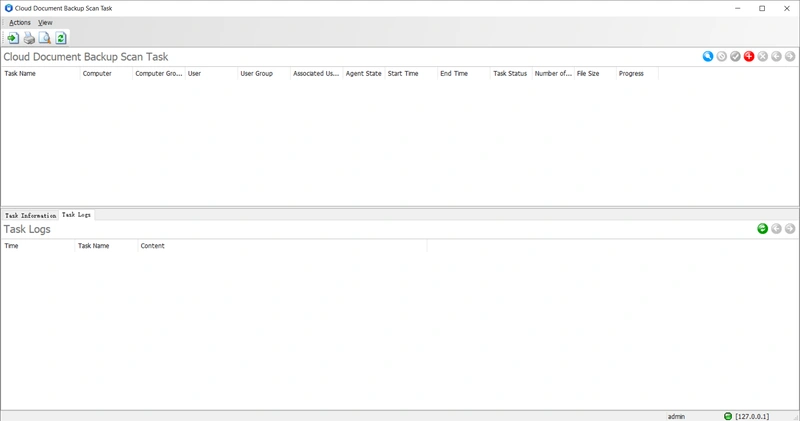
Task: Click previous page arrow in Task Logs header
Action: click(x=776, y=229)
